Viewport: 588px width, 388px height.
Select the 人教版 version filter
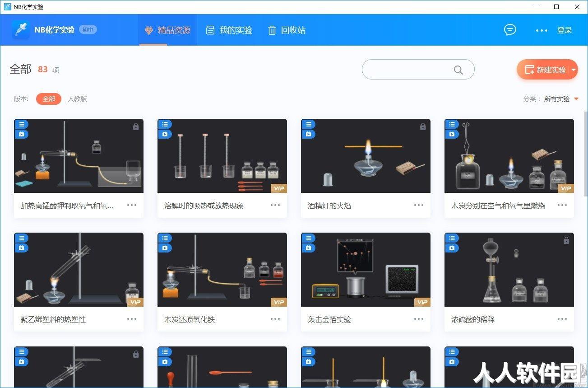pyautogui.click(x=77, y=99)
